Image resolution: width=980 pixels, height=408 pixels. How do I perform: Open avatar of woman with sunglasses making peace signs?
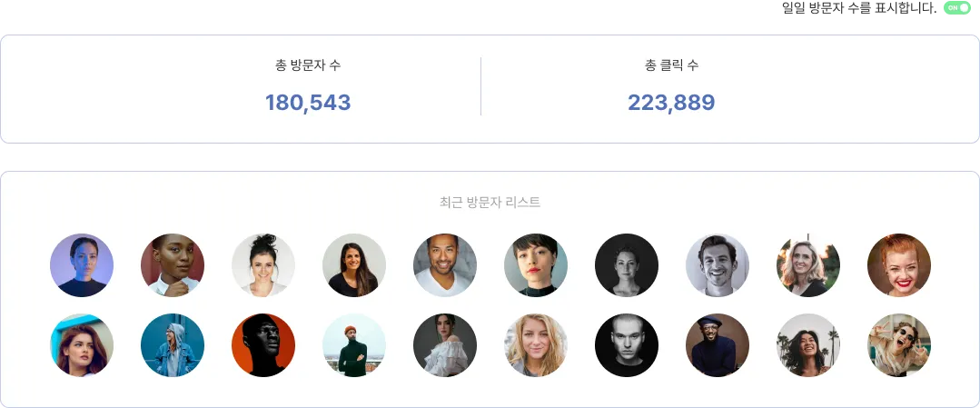coord(899,345)
